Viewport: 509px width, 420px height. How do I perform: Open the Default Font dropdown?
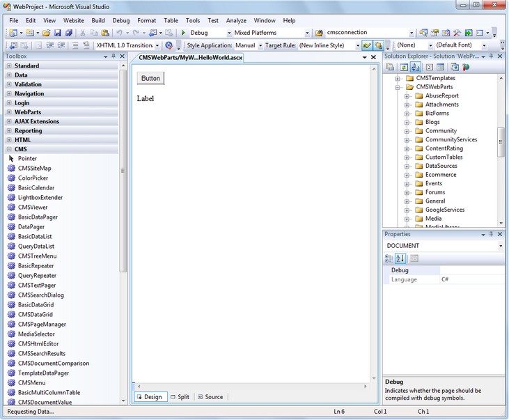pyautogui.click(x=483, y=45)
